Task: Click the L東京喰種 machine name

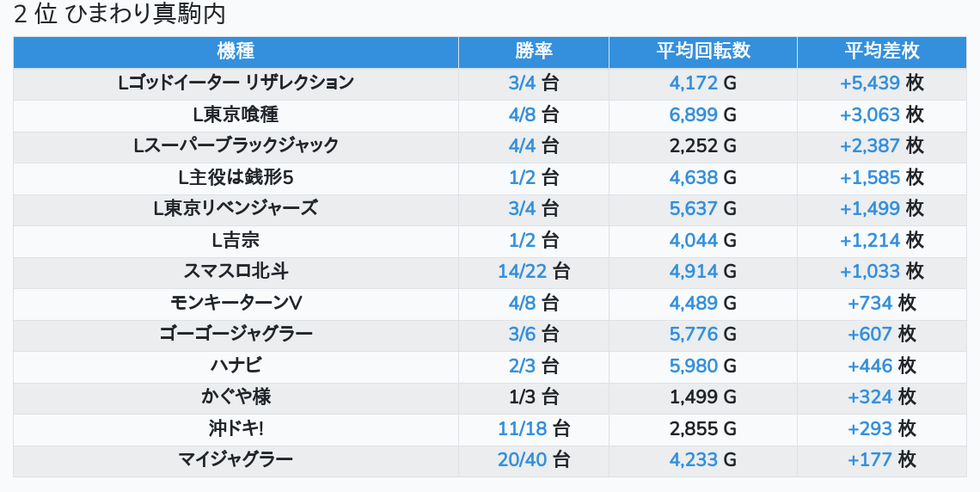Action: pos(236,114)
